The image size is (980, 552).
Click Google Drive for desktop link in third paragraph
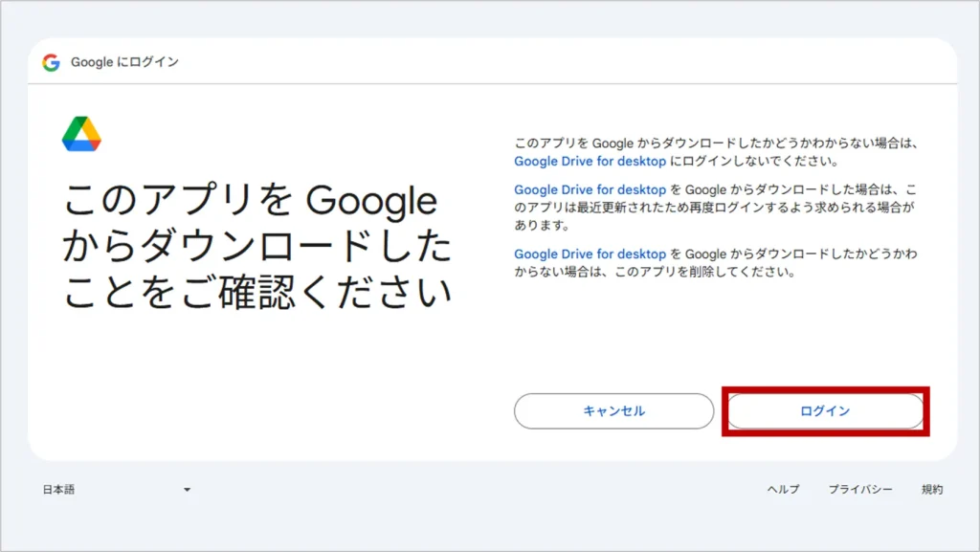tap(590, 254)
